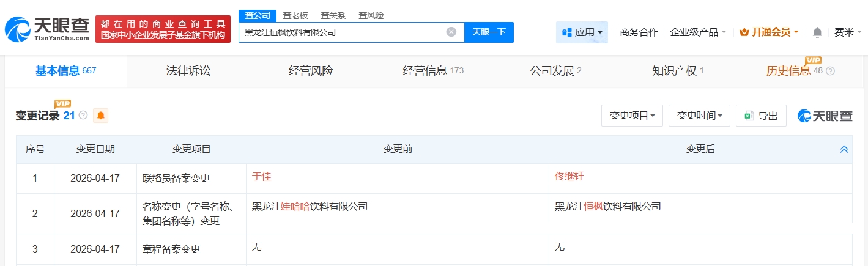Viewport: 868px width, 266px height.
Task: Click the help question mark beside 变更记录
Action: coord(83,115)
